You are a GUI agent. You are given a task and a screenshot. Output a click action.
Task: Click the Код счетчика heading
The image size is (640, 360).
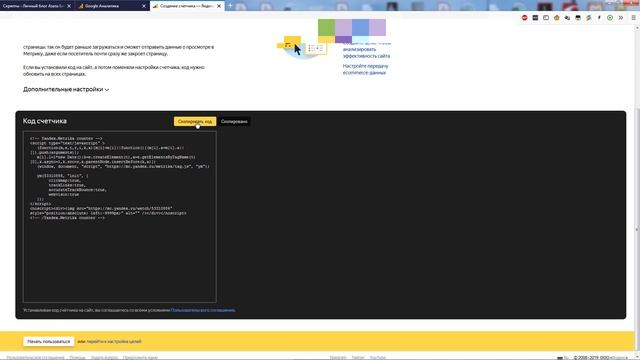coord(45,121)
